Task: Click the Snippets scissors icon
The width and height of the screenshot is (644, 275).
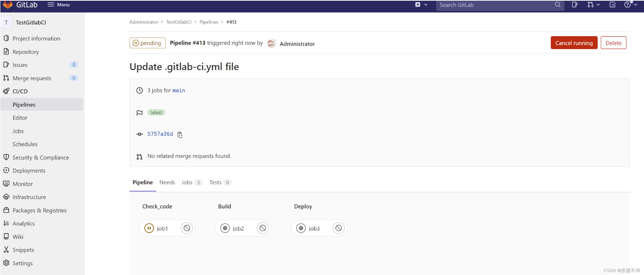Action: tap(6, 249)
